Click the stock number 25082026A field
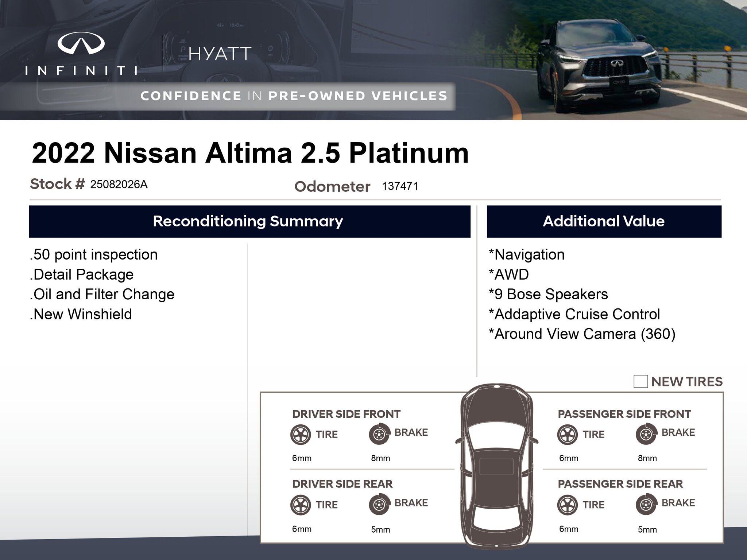This screenshot has height=560, width=747. pos(119,184)
